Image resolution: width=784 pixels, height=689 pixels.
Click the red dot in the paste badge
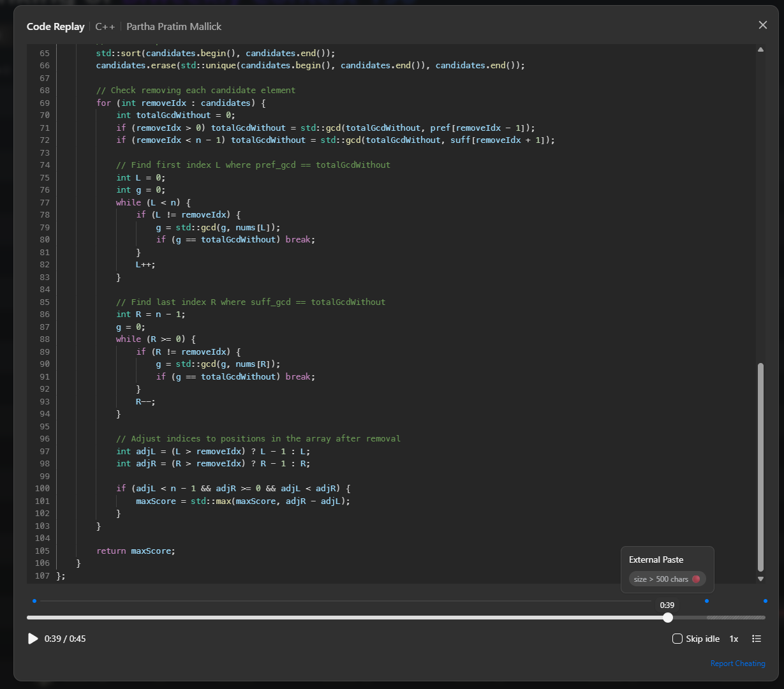[x=695, y=579]
